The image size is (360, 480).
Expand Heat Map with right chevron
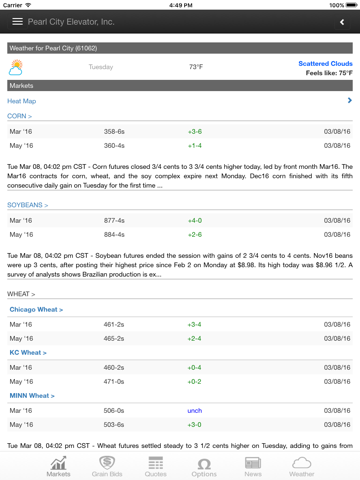(x=349, y=100)
